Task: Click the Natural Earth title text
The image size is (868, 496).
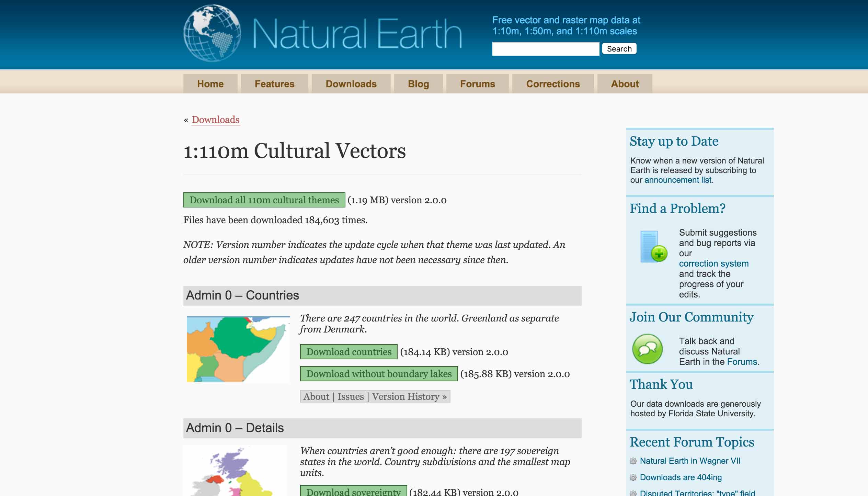Action: pos(357,34)
